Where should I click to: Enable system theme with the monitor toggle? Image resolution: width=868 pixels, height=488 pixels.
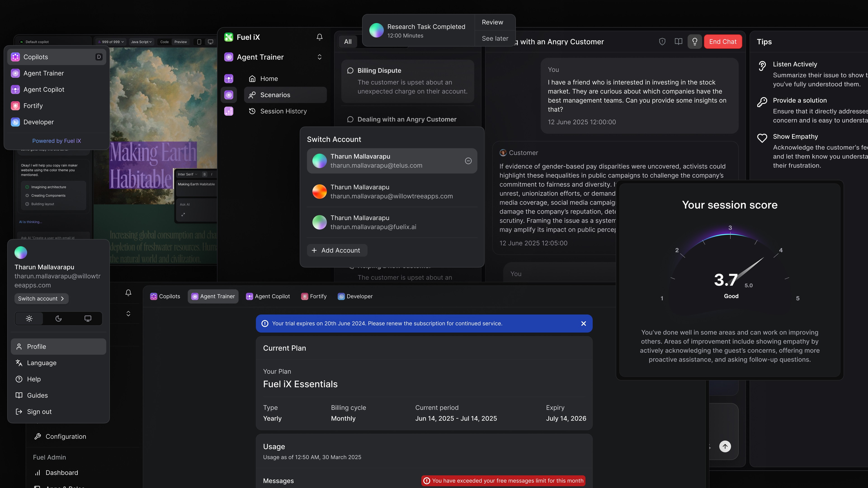coord(88,318)
